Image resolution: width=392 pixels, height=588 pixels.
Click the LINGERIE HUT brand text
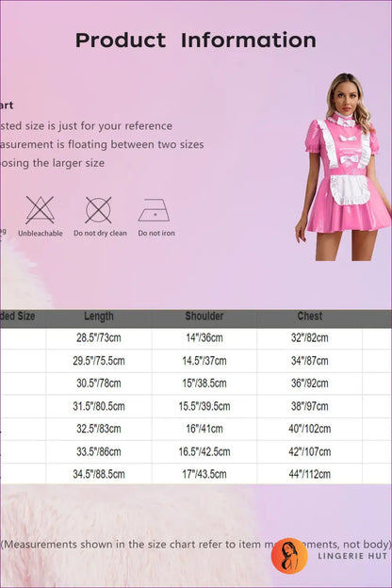tap(352, 556)
